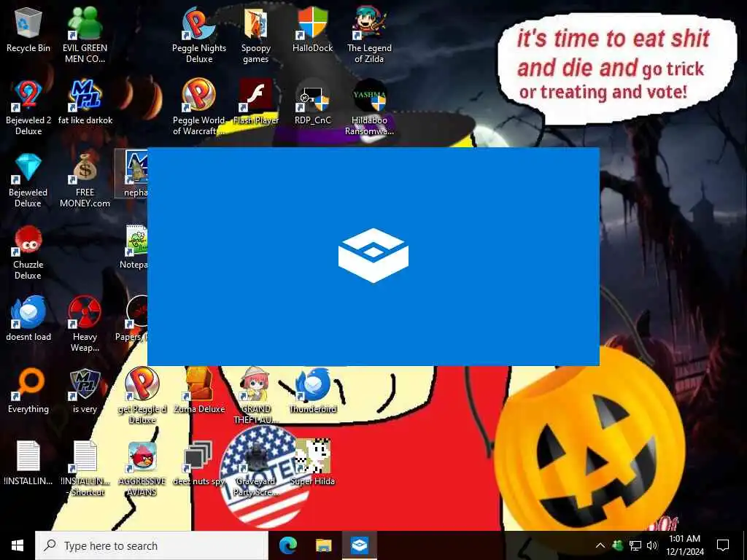Viewport: 747px width, 560px height.
Task: Launch the AGGRESSIVE AVIANS shortcut
Action: click(x=142, y=469)
